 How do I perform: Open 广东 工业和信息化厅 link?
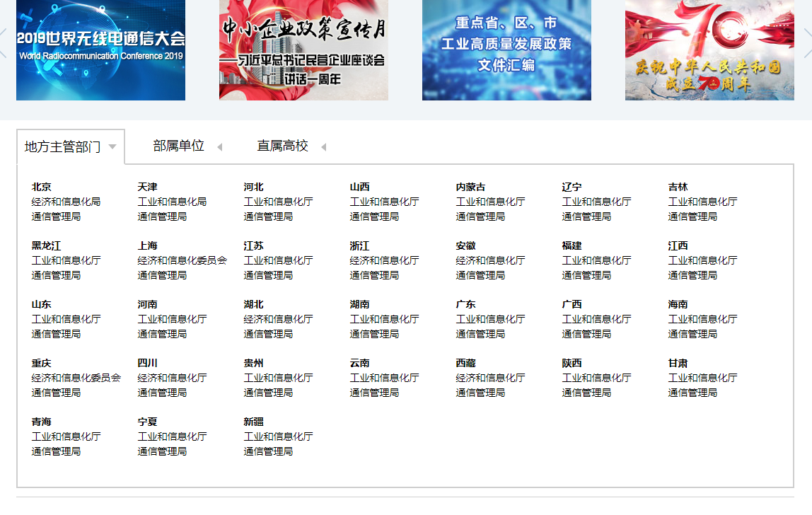(x=490, y=319)
